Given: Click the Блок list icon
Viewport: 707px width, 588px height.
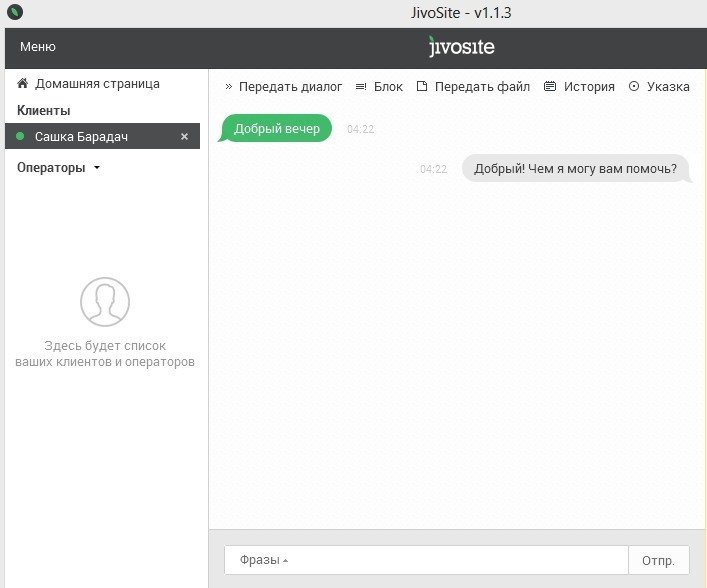Looking at the screenshot, I should (361, 87).
